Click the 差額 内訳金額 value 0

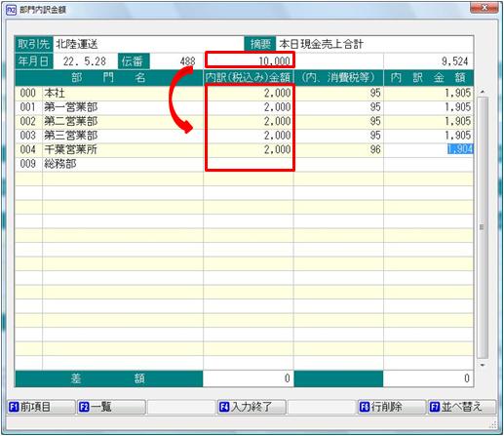tap(428, 378)
